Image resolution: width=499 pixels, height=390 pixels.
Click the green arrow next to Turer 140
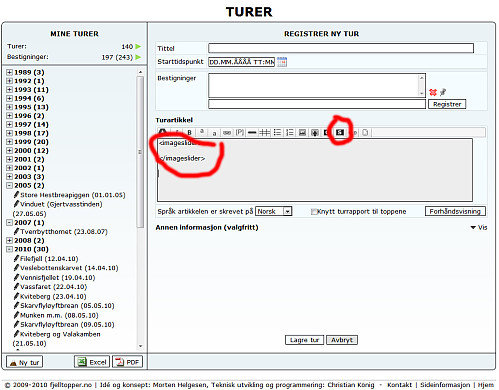(138, 47)
